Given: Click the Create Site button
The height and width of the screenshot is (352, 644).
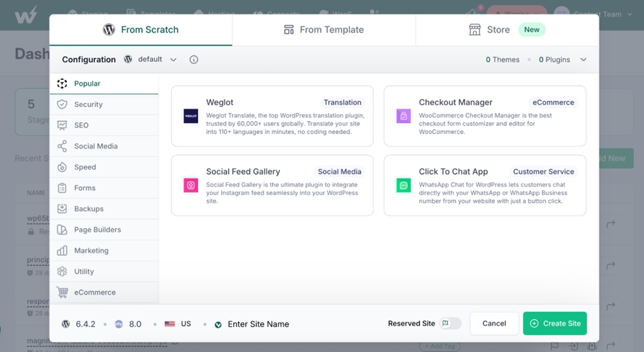Looking at the screenshot, I should [x=555, y=323].
